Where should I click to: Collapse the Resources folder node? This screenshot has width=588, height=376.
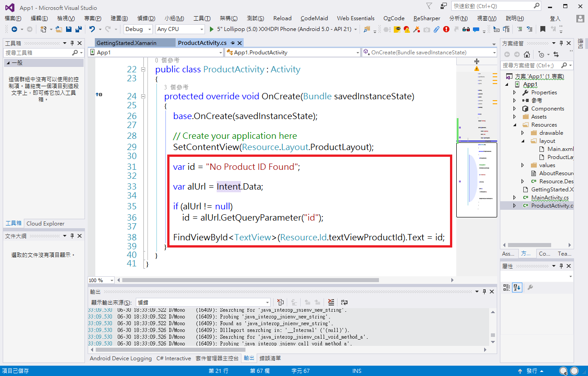point(515,125)
